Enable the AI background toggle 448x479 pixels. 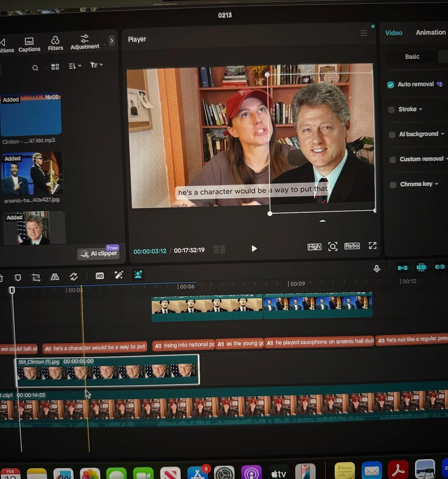(x=392, y=135)
